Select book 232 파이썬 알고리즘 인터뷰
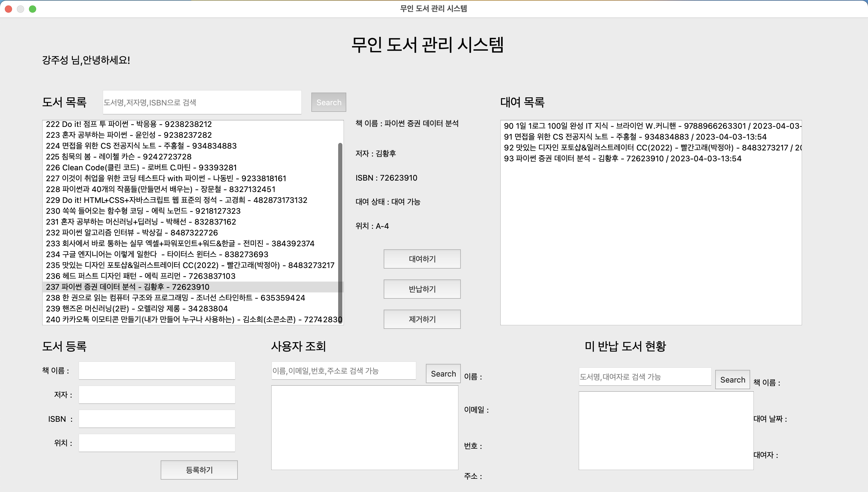This screenshot has width=868, height=492. click(x=132, y=233)
